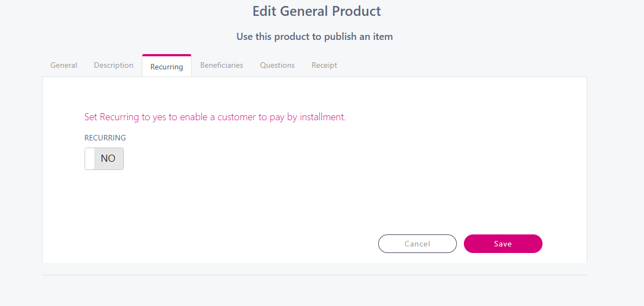
Task: Switch to the Description tab
Action: (x=114, y=66)
